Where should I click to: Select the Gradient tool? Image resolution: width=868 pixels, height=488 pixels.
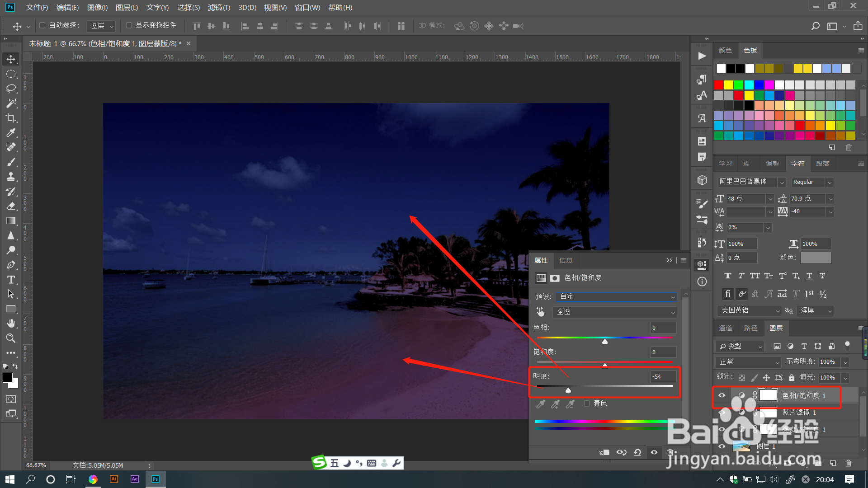(11, 221)
